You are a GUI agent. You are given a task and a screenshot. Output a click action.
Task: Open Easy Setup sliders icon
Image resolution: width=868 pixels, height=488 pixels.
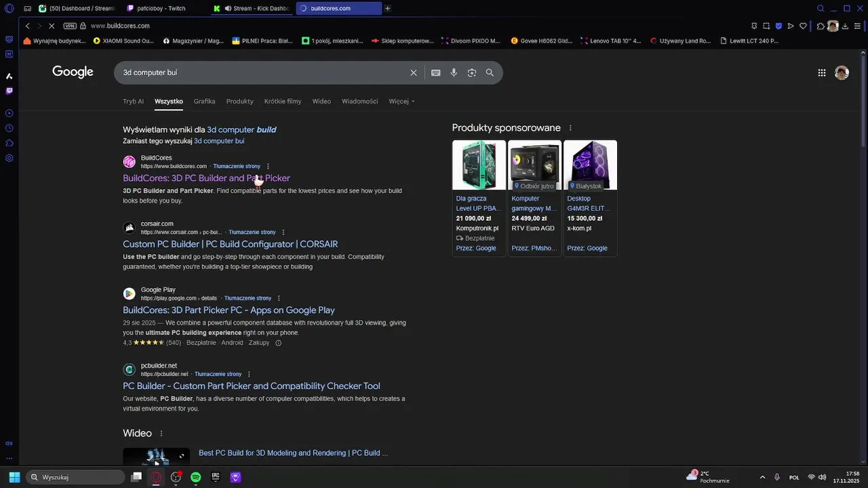[857, 26]
